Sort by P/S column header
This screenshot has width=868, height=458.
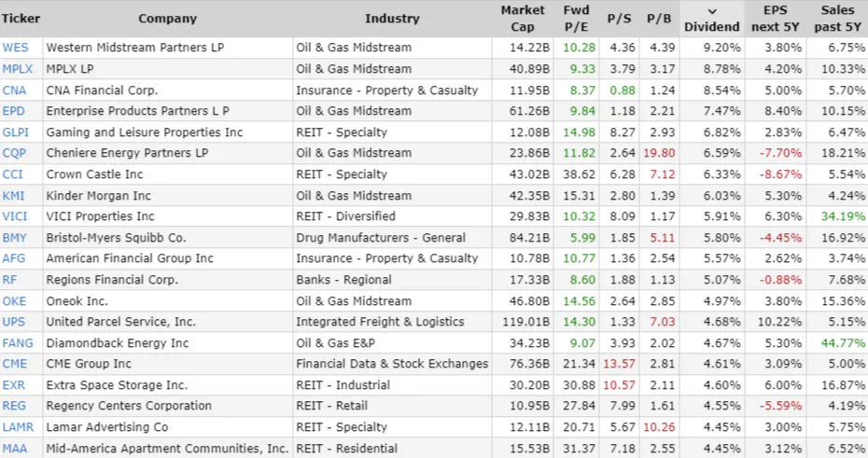[619, 19]
